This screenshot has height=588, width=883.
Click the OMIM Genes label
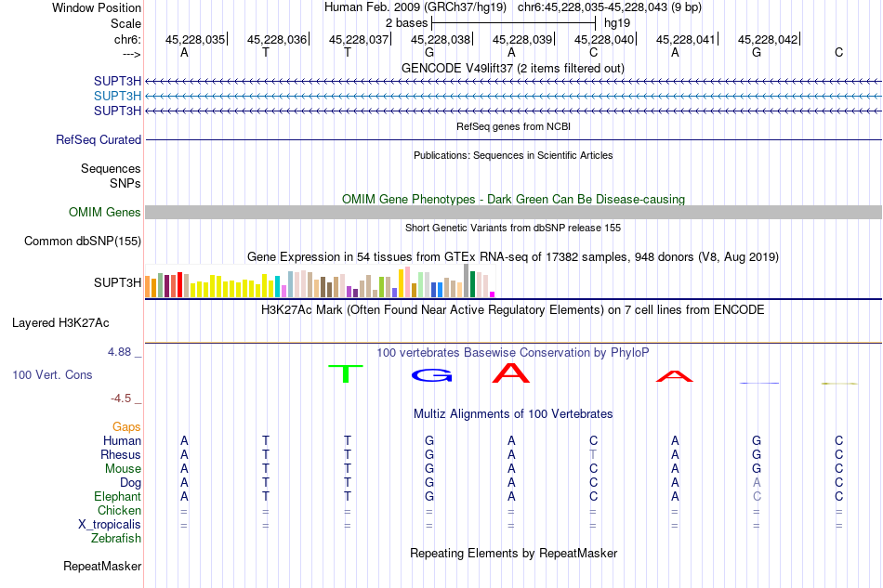[104, 212]
